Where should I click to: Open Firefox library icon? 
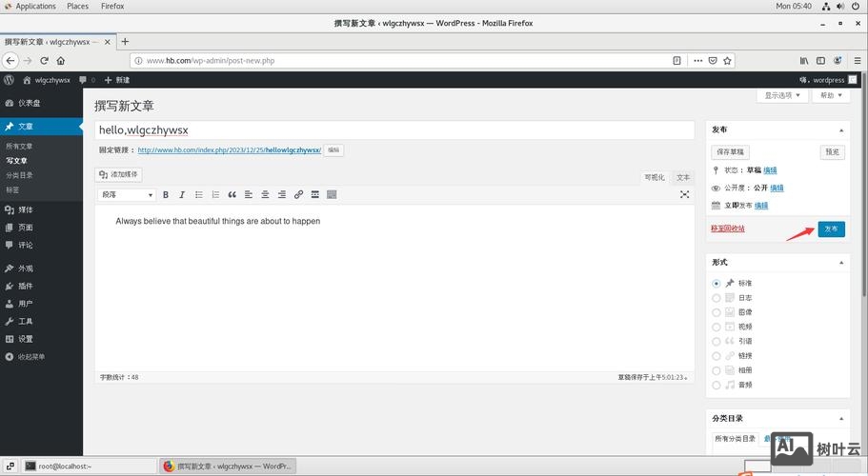click(804, 61)
